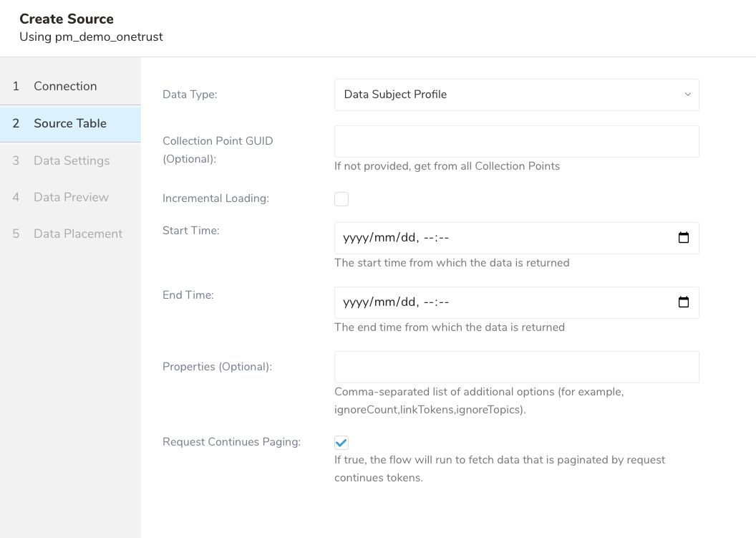The height and width of the screenshot is (538, 756).
Task: Select the minutes segment in End Time
Action: tap(444, 302)
